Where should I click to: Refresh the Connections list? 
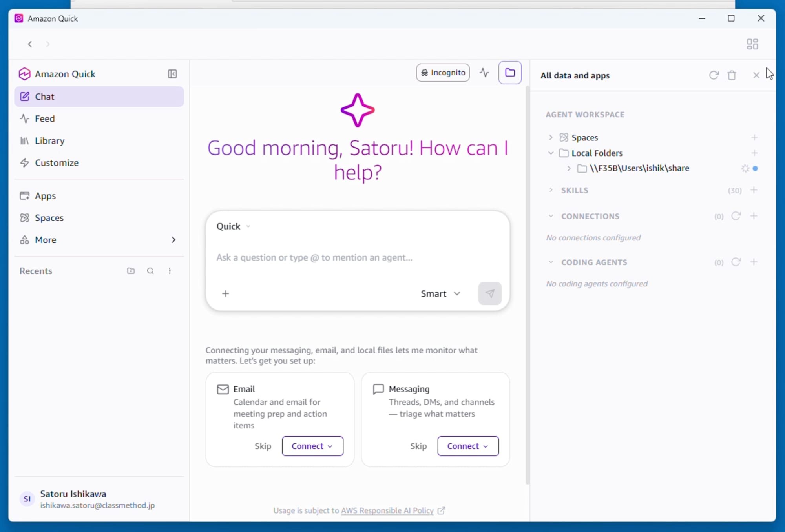[x=736, y=216]
